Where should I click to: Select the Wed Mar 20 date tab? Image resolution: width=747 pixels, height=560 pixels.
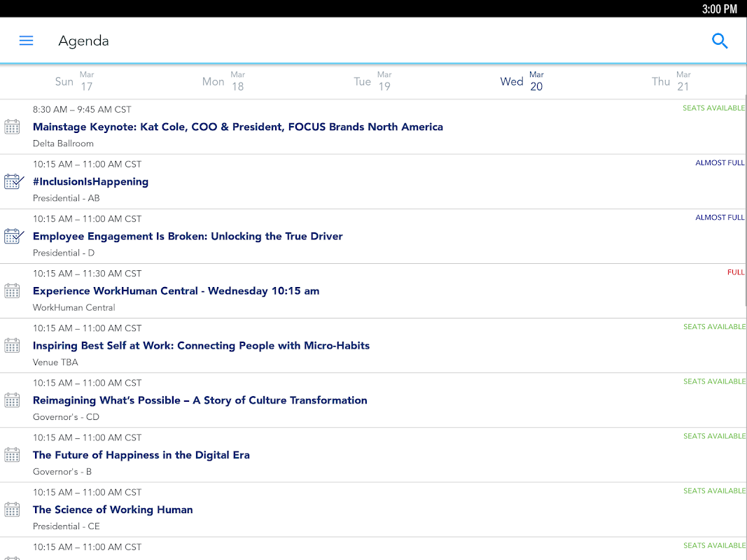[x=522, y=81]
